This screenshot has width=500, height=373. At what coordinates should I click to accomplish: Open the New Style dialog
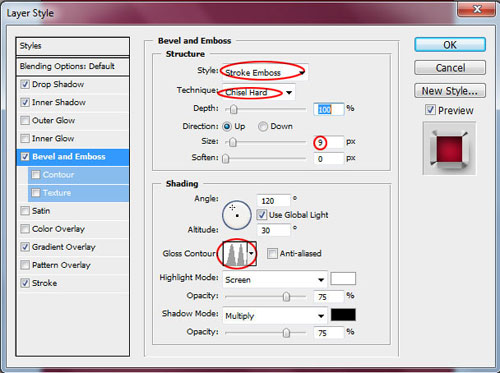click(450, 90)
